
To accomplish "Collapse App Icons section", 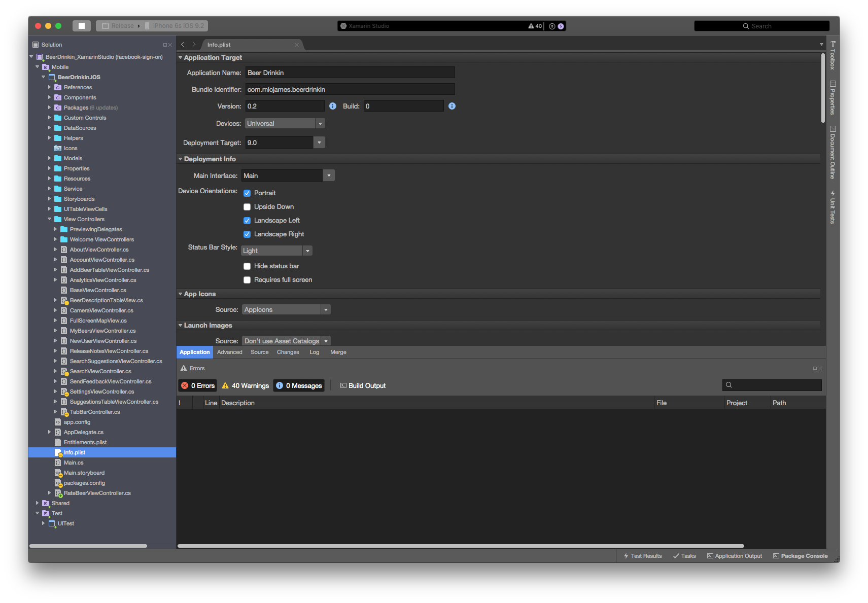I will coord(180,294).
